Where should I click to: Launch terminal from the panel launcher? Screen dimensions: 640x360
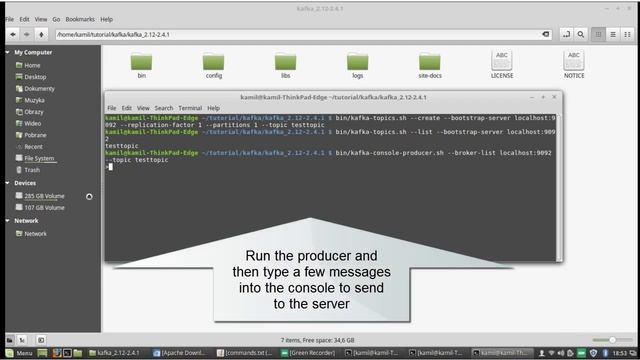coord(67,353)
